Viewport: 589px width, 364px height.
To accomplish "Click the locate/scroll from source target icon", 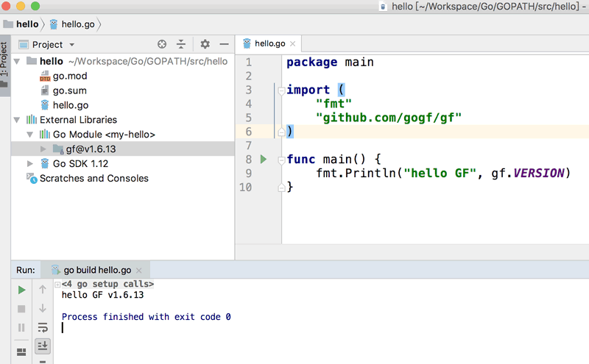I will (162, 45).
